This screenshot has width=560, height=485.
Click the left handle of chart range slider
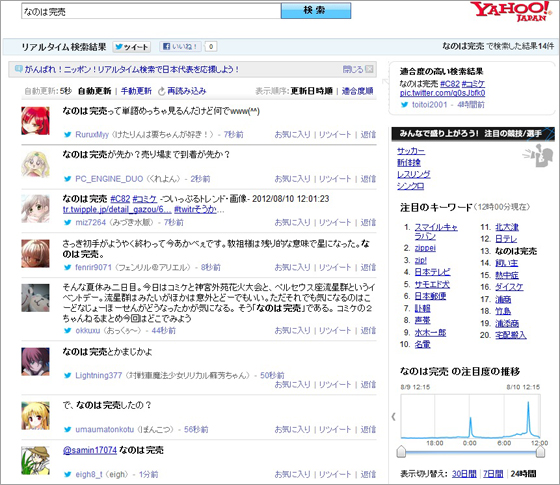pyautogui.click(x=401, y=451)
